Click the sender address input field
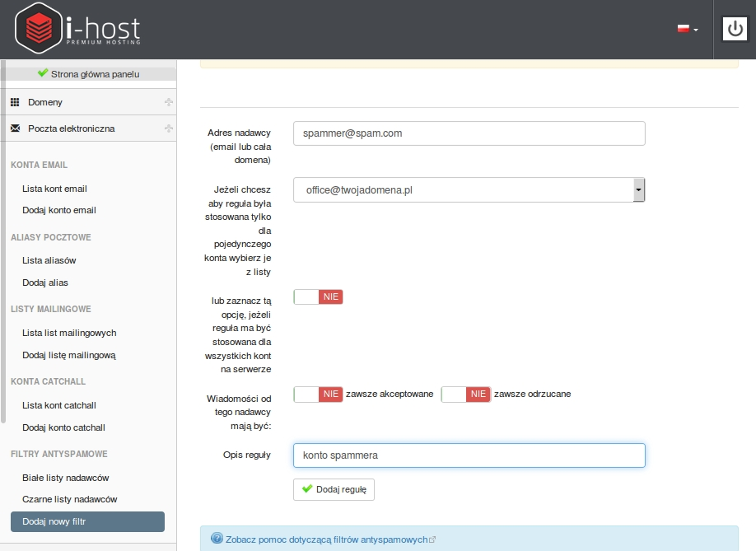 click(469, 133)
